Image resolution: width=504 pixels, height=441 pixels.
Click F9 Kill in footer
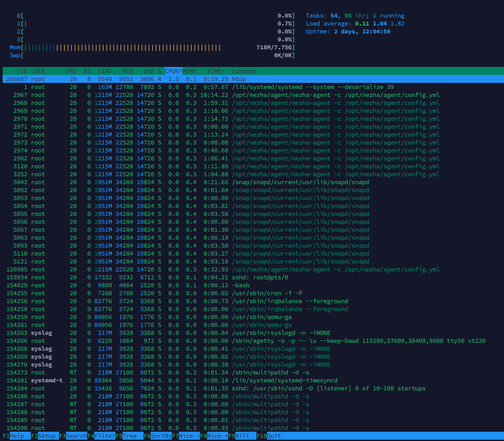coord(242,436)
